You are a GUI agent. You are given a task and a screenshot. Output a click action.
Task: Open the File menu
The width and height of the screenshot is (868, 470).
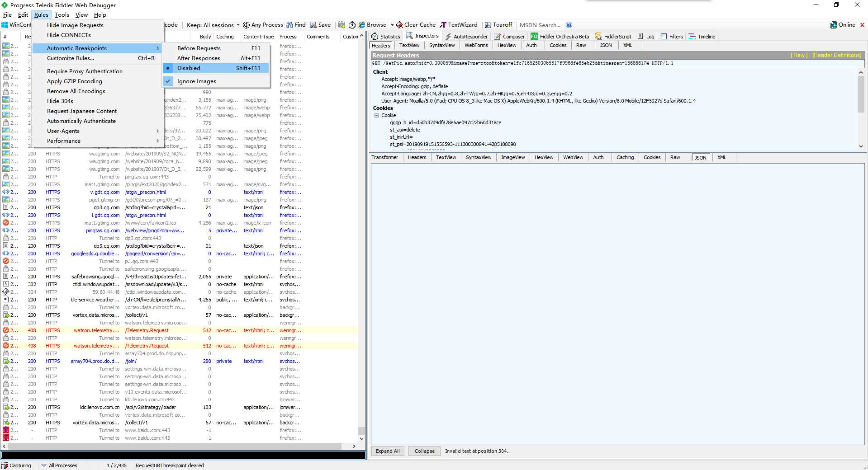8,15
